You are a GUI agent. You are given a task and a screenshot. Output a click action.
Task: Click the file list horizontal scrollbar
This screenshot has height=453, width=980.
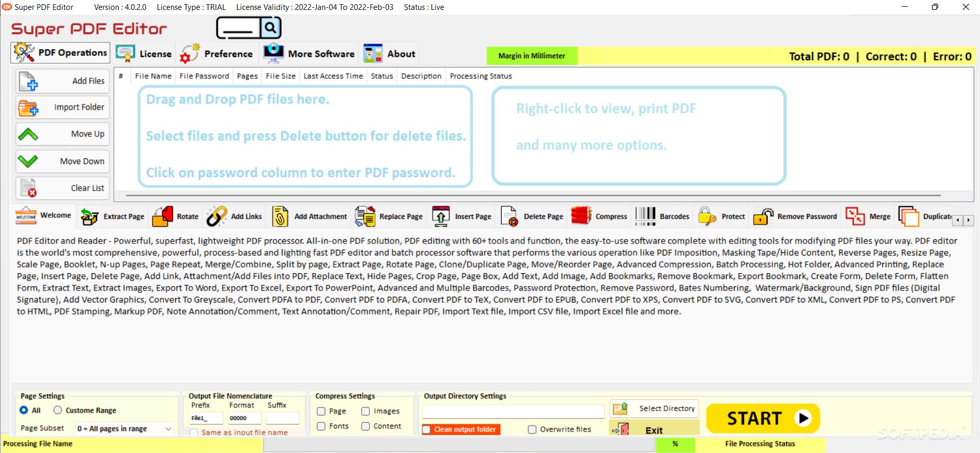click(533, 195)
